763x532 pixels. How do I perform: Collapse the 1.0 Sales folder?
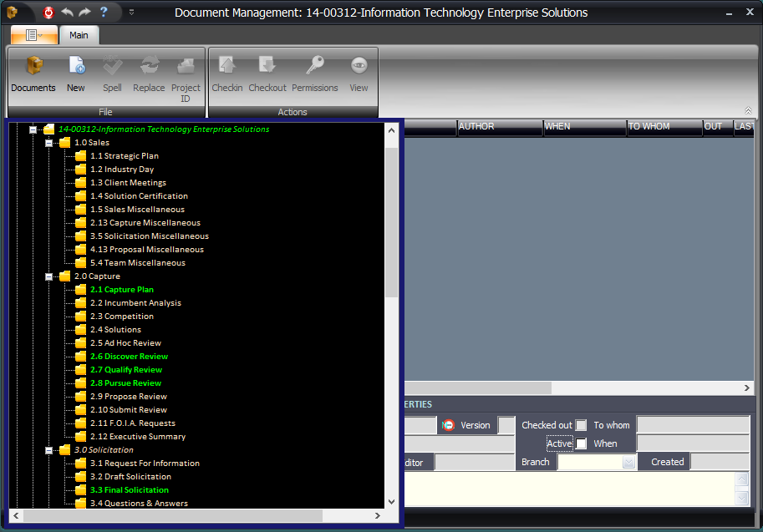pyautogui.click(x=49, y=143)
